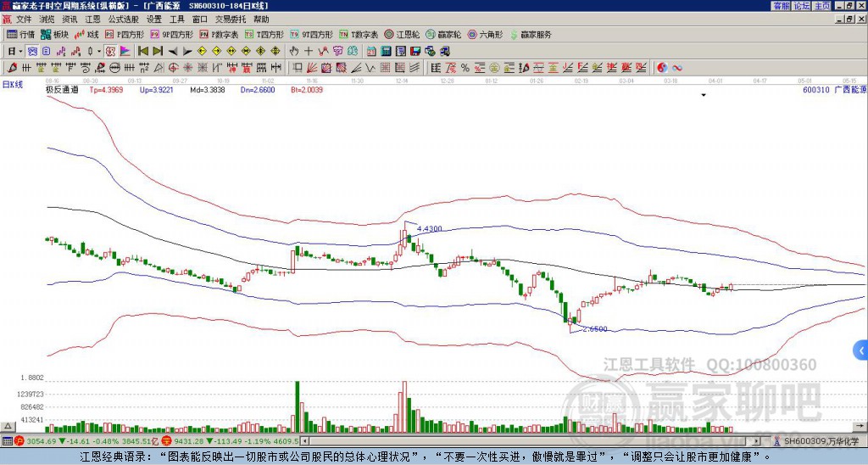Open 赢家服务 from toolbar
The height and width of the screenshot is (465, 868).
pyautogui.click(x=531, y=34)
